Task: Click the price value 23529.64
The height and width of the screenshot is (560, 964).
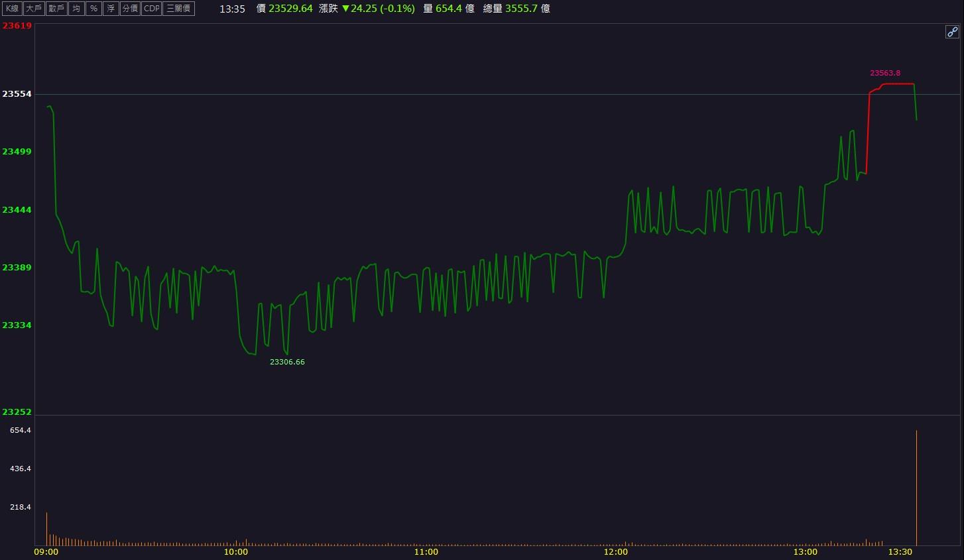Action: click(x=290, y=9)
